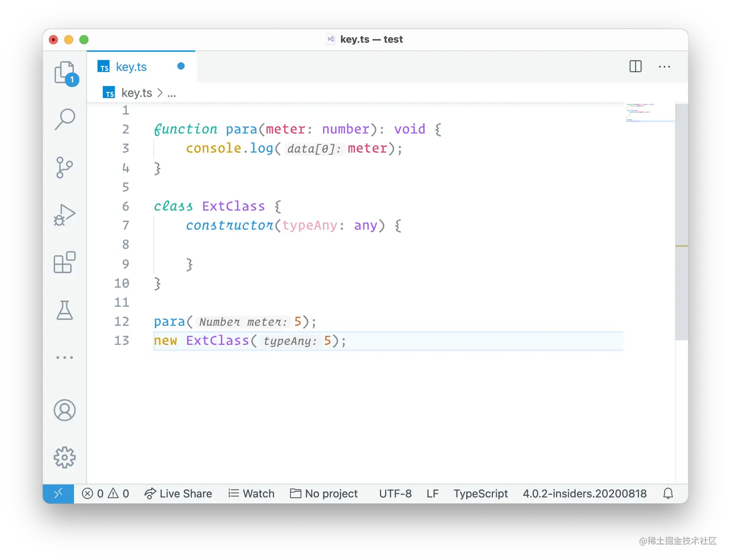The width and height of the screenshot is (731, 560).
Task: Click the 'new' keyword on line 13
Action: tap(165, 341)
